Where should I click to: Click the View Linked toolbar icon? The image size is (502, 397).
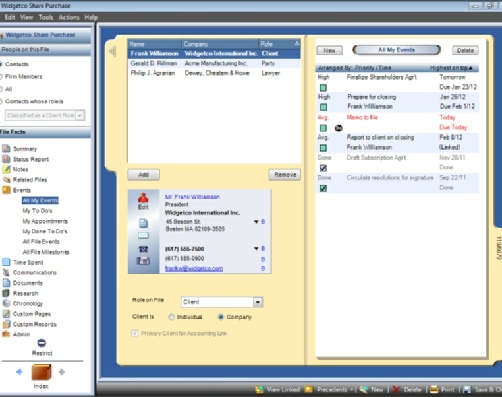[x=260, y=389]
